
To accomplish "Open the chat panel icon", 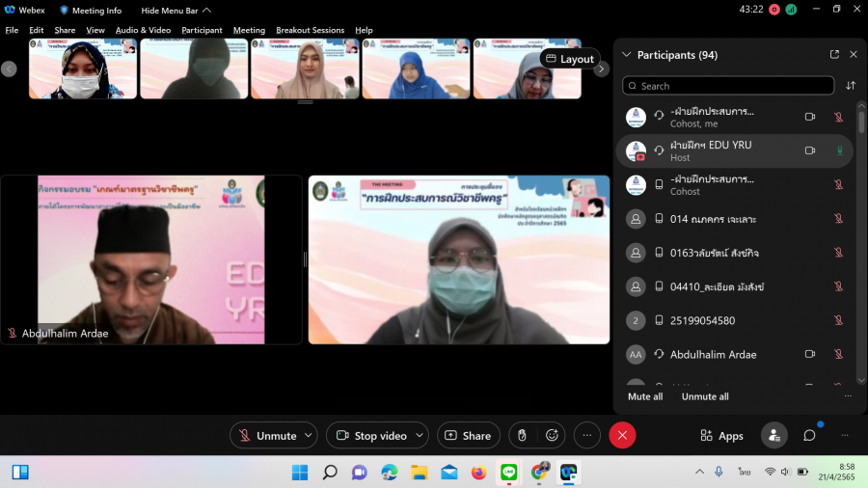I will point(809,436).
